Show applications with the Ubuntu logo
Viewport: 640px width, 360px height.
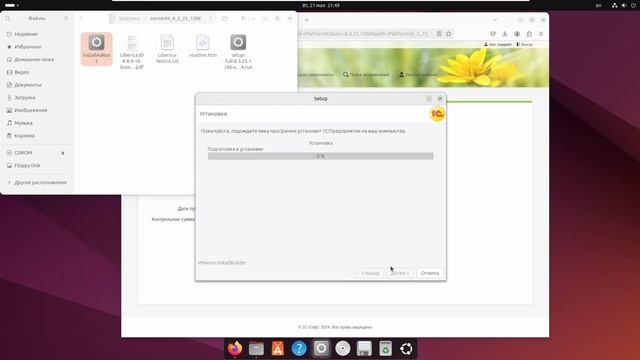(407, 349)
